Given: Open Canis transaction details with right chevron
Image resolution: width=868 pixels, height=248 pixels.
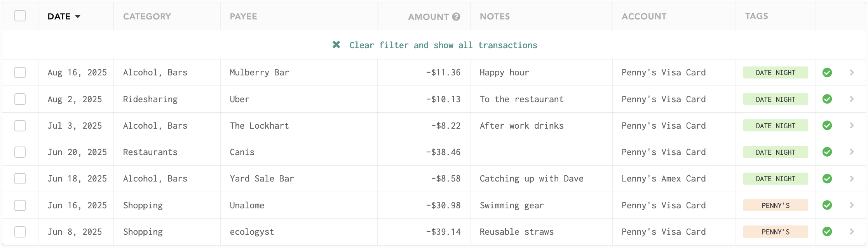Looking at the screenshot, I should pos(852,152).
